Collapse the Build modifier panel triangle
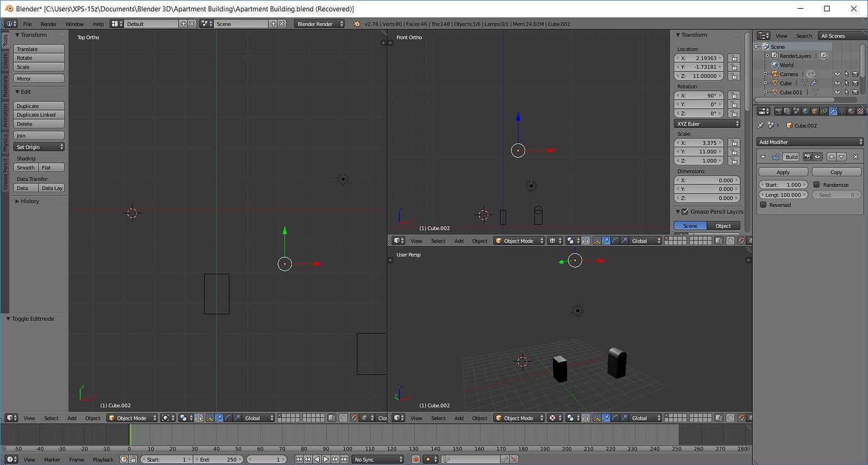The height and width of the screenshot is (465, 868). coord(763,157)
